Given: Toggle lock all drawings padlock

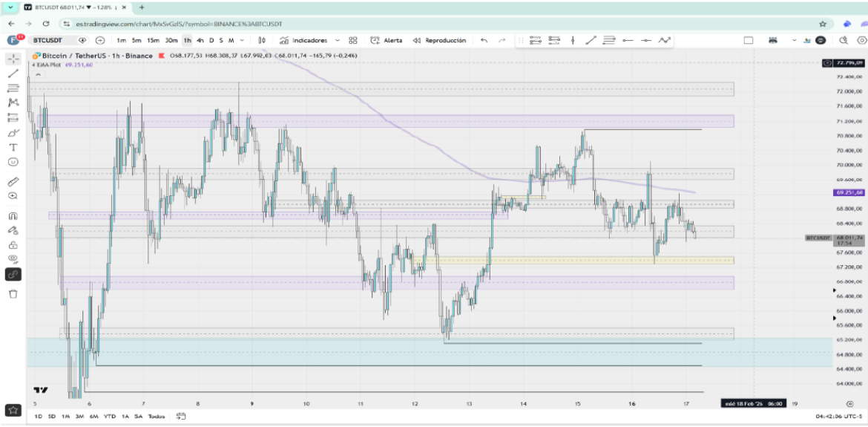Looking at the screenshot, I should click(13, 244).
